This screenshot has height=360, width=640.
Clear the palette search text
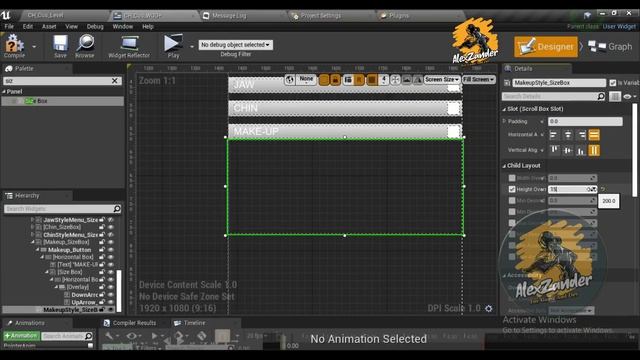[115, 81]
